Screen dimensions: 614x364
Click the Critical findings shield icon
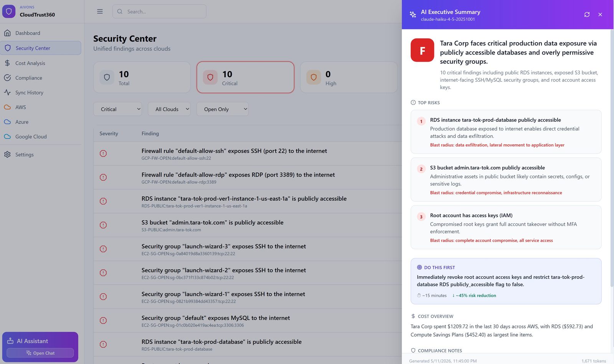pyautogui.click(x=210, y=77)
